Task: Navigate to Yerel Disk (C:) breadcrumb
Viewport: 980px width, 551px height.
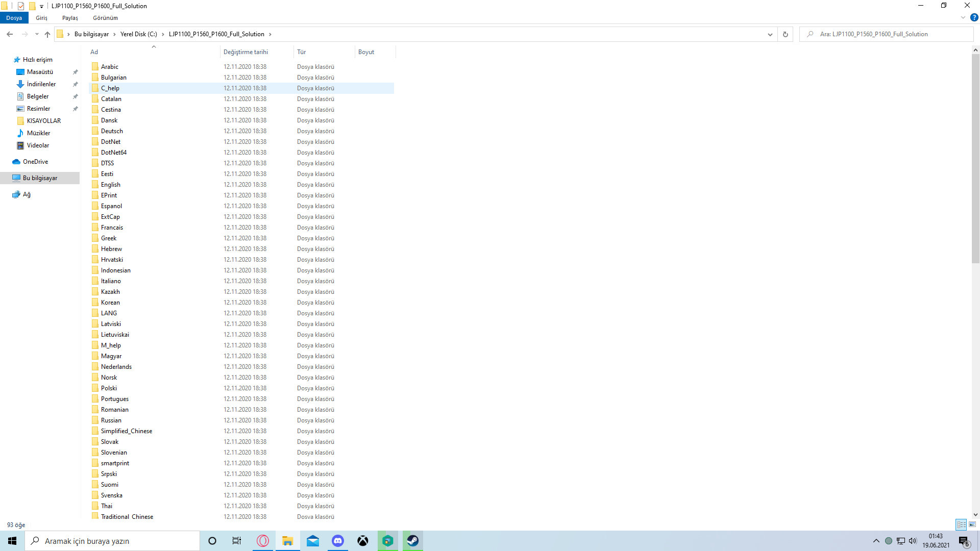Action: [x=138, y=34]
